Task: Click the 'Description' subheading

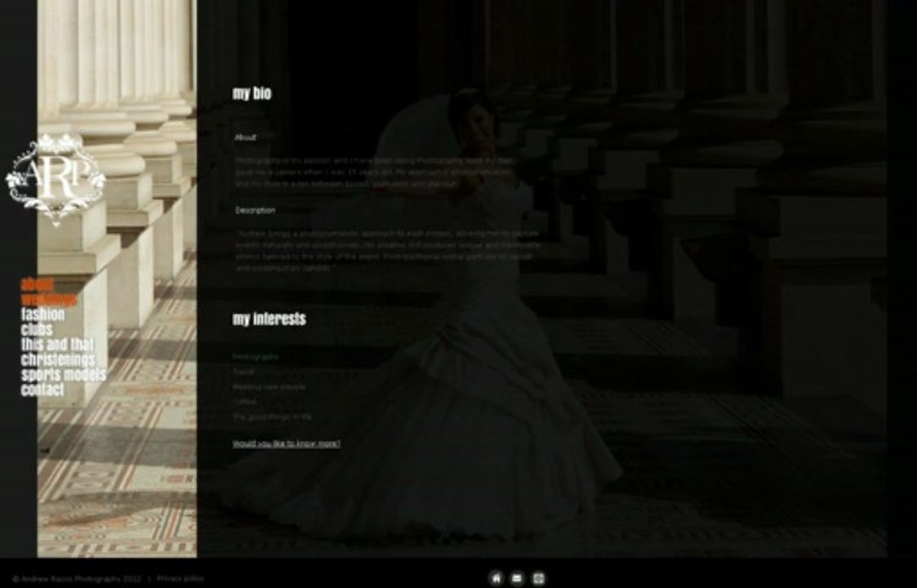Action: coord(256,211)
